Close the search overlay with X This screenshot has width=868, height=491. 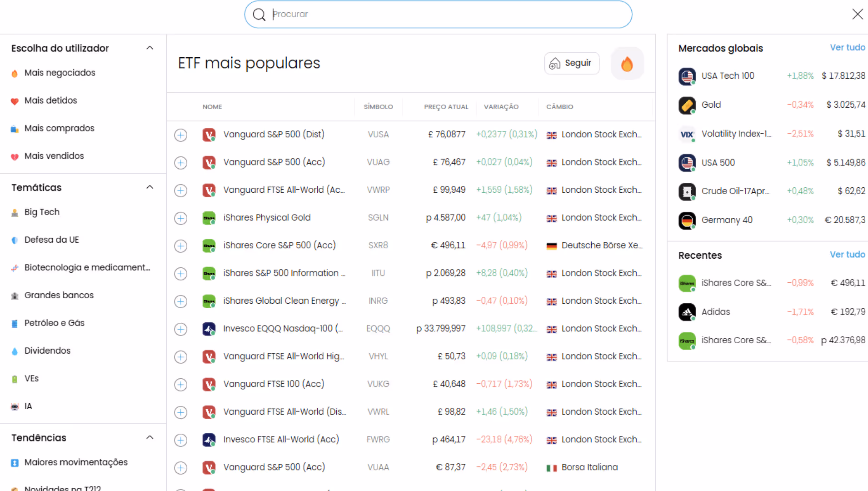(x=858, y=14)
